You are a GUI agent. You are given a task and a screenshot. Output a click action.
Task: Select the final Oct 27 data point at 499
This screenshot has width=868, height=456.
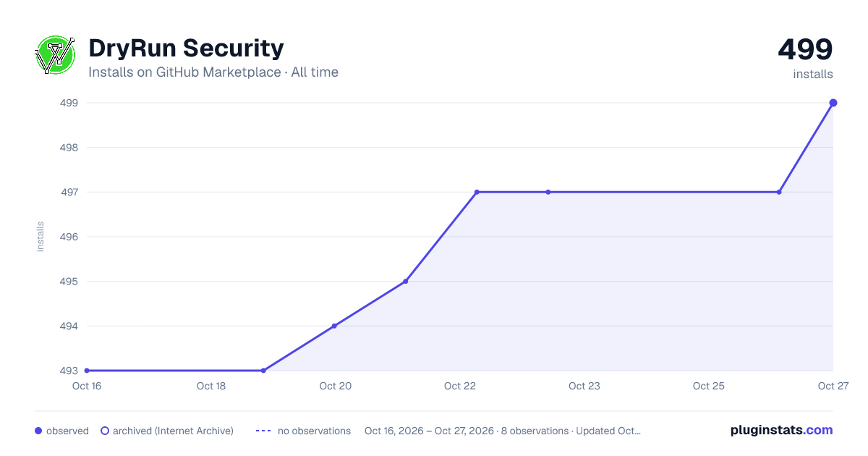[x=833, y=103]
